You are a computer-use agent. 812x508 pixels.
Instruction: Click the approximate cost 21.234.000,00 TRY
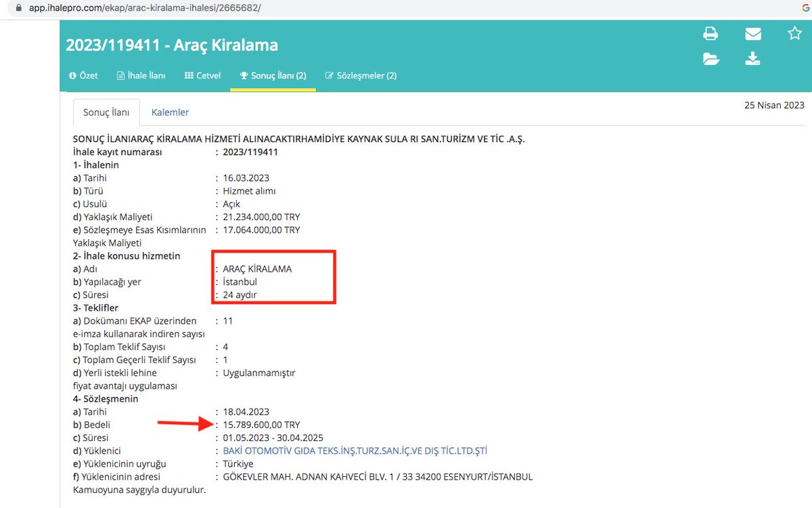pyautogui.click(x=261, y=217)
